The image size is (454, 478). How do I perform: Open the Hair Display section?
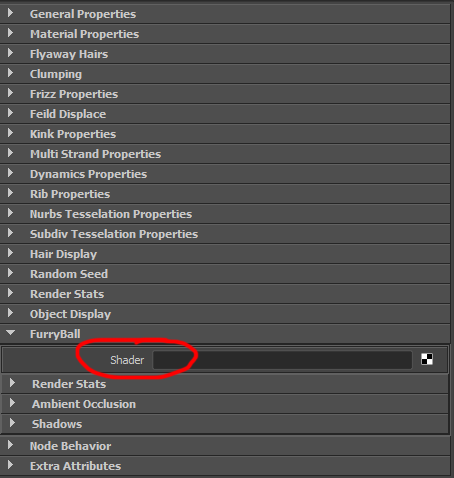10,253
